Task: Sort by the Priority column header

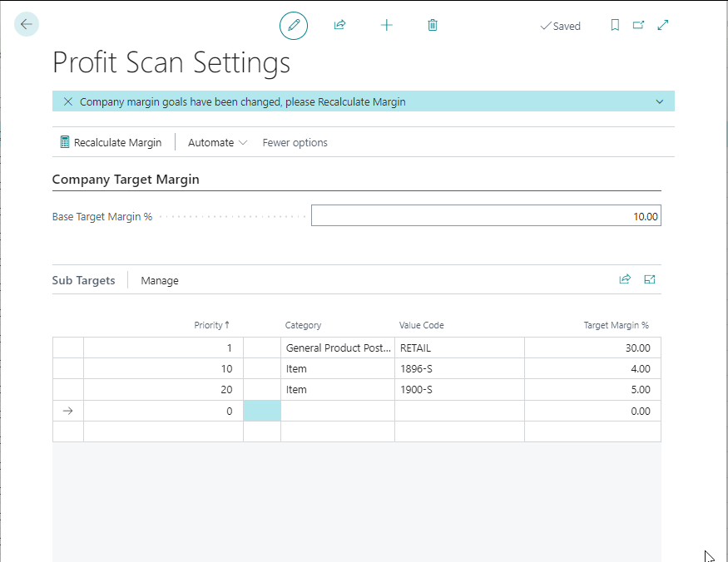Action: [211, 325]
